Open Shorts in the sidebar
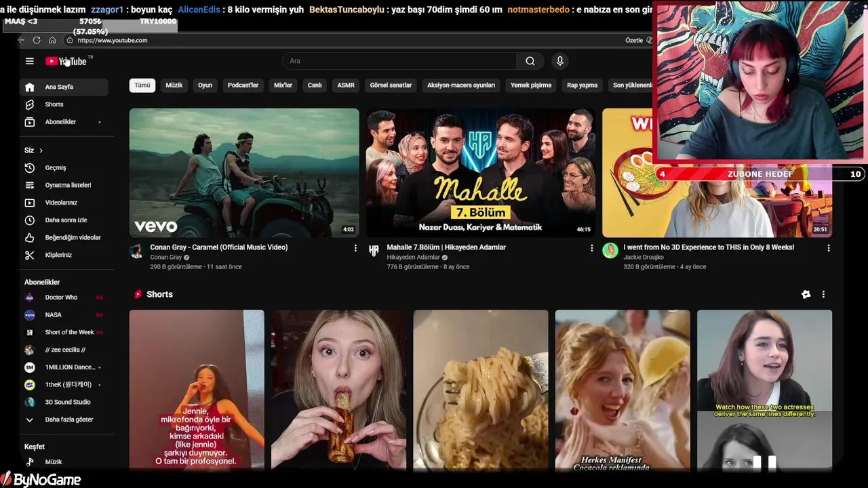 coord(64,104)
